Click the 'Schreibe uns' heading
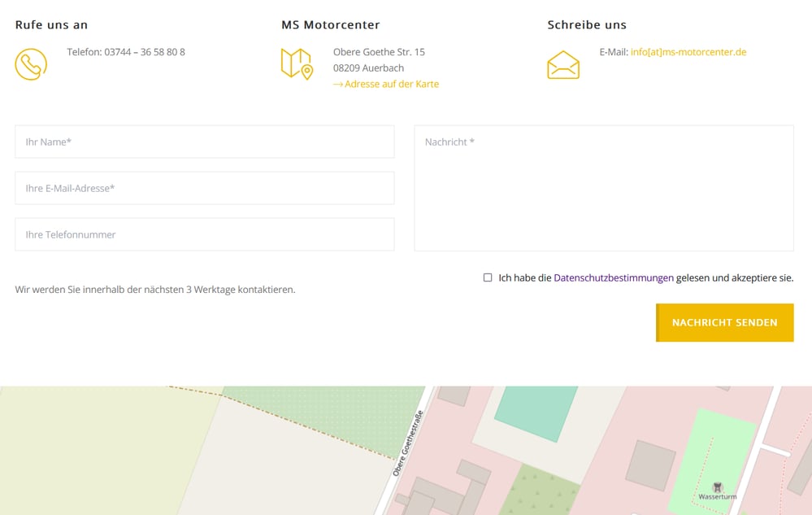812x515 pixels. [587, 25]
